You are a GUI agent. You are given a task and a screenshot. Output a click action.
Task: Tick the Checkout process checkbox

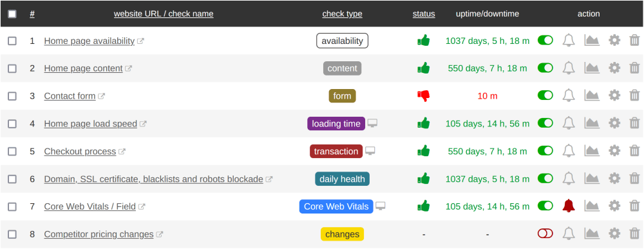pos(12,151)
